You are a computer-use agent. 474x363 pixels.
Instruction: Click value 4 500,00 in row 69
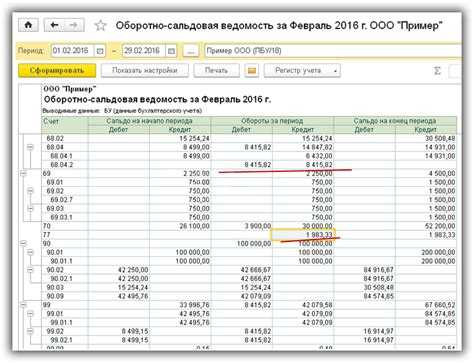(442, 173)
